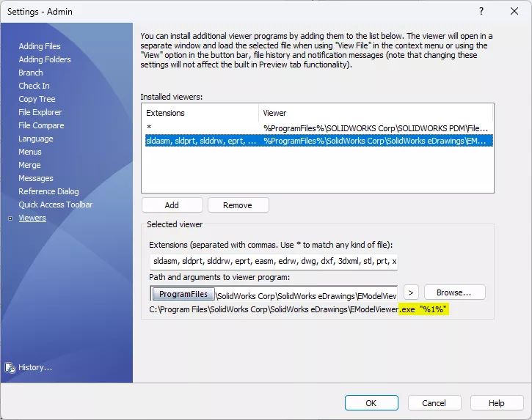The height and width of the screenshot is (420, 532).
Task: Click the bullet marker beside Viewers
Action: click(10, 218)
